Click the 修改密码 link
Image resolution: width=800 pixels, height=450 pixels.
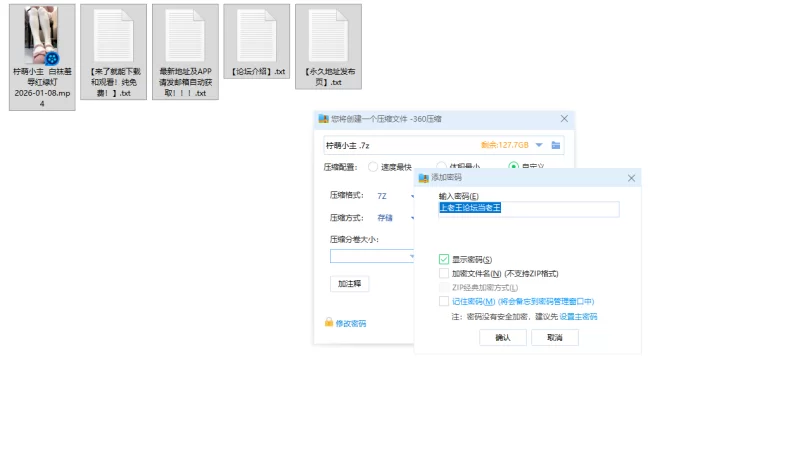point(351,323)
